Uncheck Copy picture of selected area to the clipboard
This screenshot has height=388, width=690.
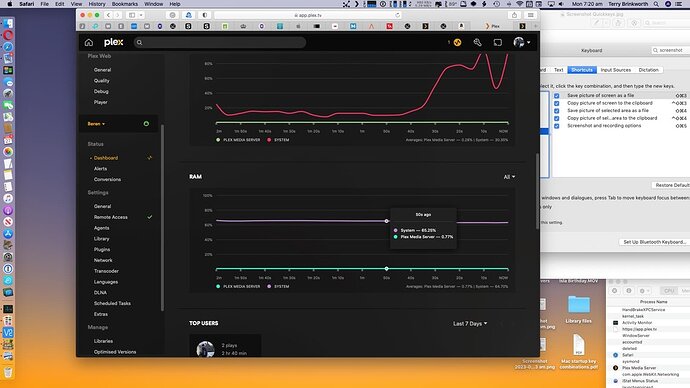coord(557,118)
